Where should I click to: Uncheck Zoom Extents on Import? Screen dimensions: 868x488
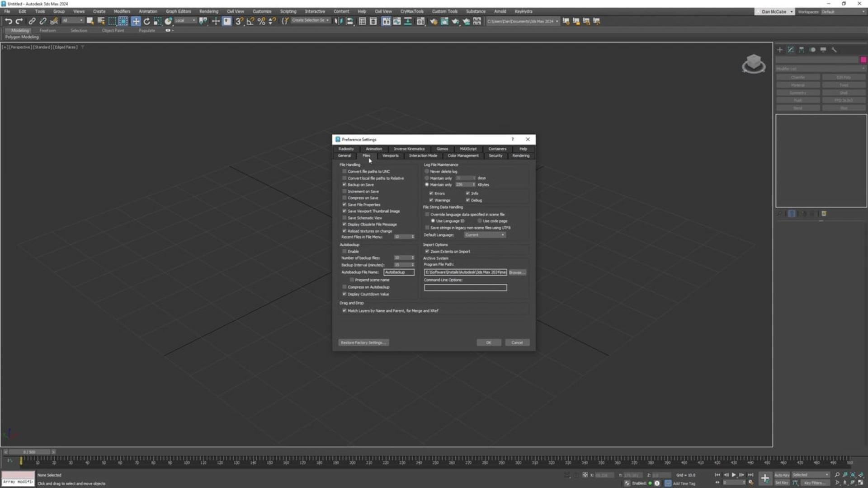pyautogui.click(x=427, y=252)
